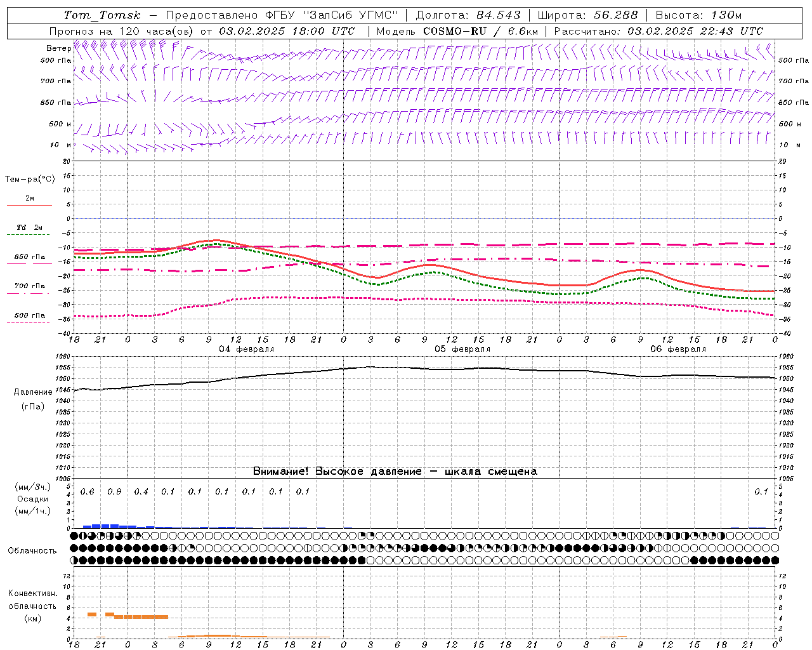The image size is (812, 650).
Task: Click the (мм/1ч.) precipitation unit label
Action: (x=33, y=511)
